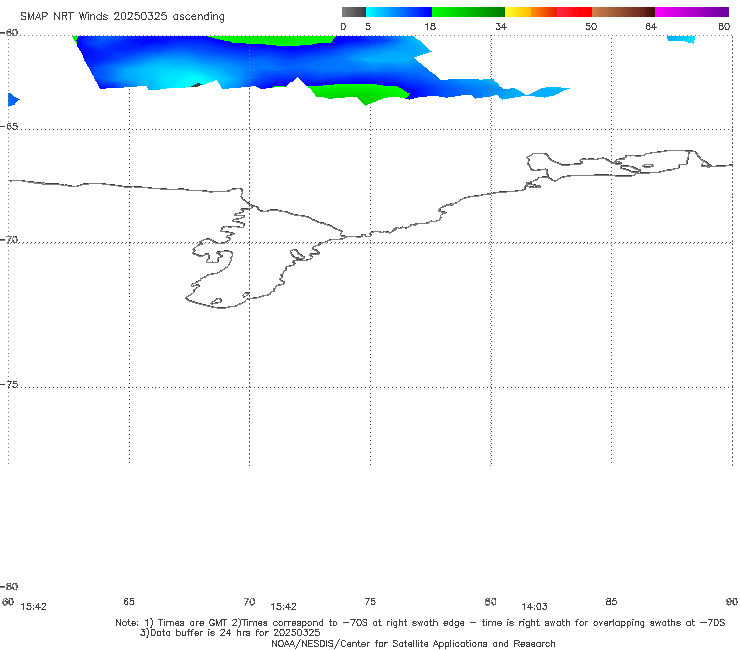Select the magenta segment of the color bar

pos(692,12)
